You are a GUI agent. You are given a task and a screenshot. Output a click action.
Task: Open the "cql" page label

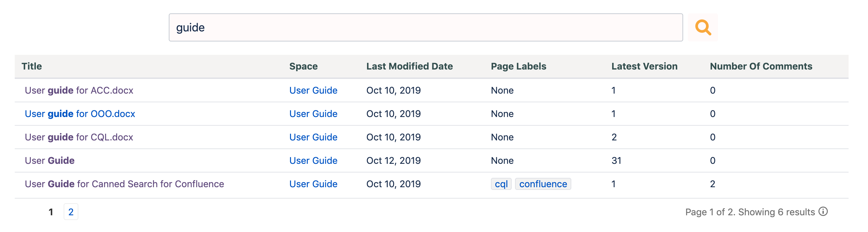click(x=501, y=184)
